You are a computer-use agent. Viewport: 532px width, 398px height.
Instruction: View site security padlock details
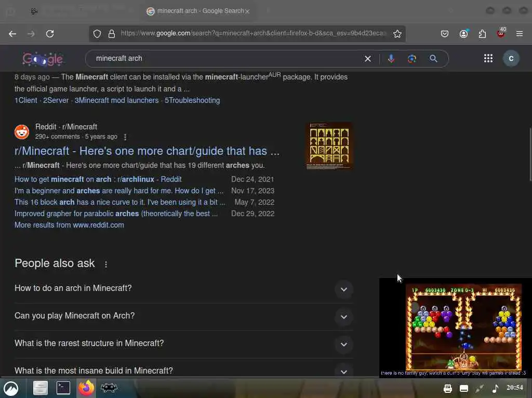click(112, 34)
